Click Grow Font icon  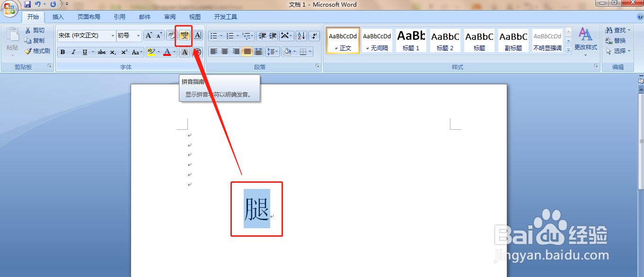click(149, 36)
